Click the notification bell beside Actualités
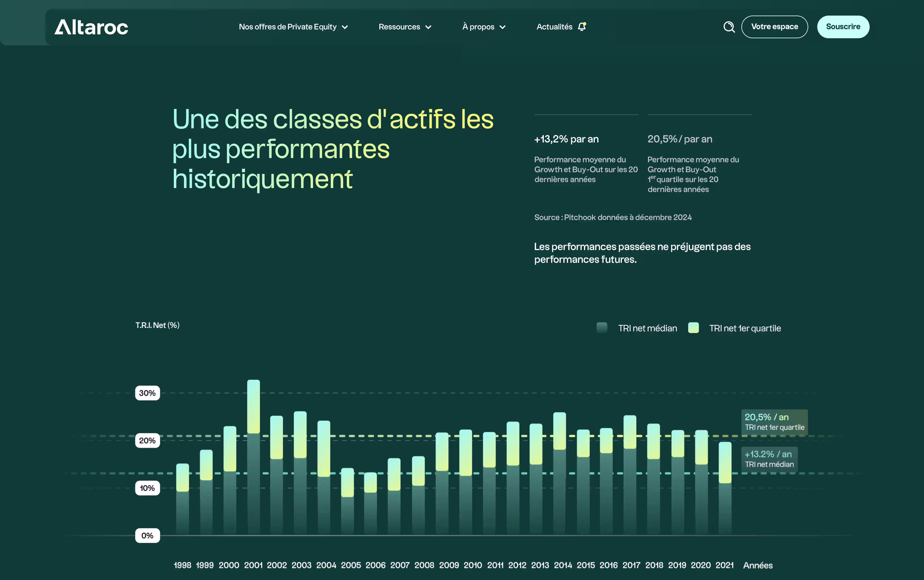The image size is (924, 580). click(582, 26)
